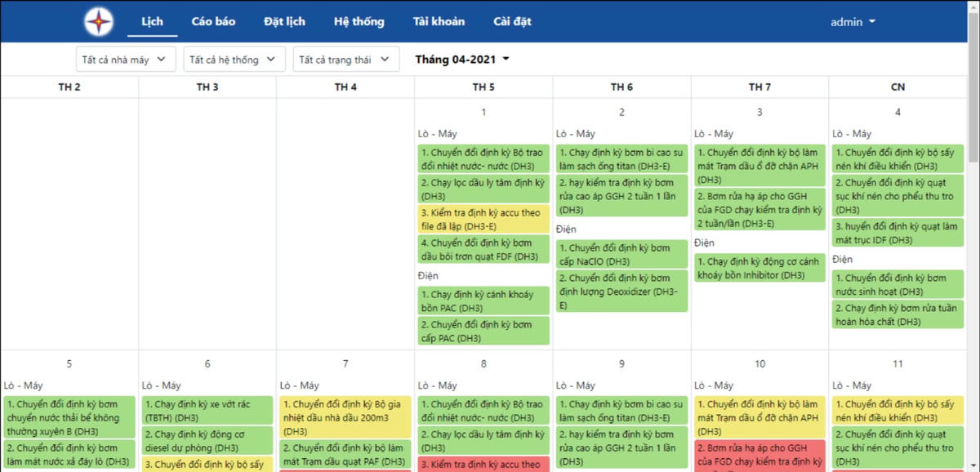Open yellow task Kiểm tra định kỳ accu on day 1
The width and height of the screenshot is (980, 472).
pyautogui.click(x=483, y=219)
